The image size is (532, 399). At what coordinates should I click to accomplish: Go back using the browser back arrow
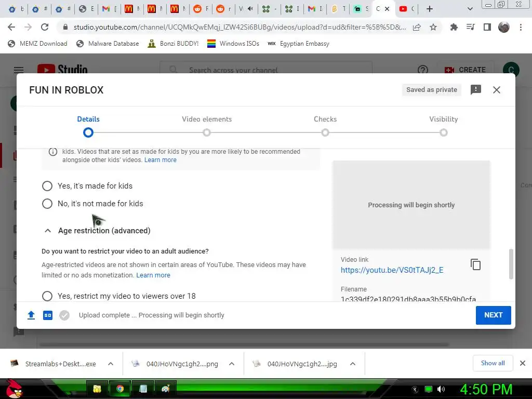pos(11,27)
